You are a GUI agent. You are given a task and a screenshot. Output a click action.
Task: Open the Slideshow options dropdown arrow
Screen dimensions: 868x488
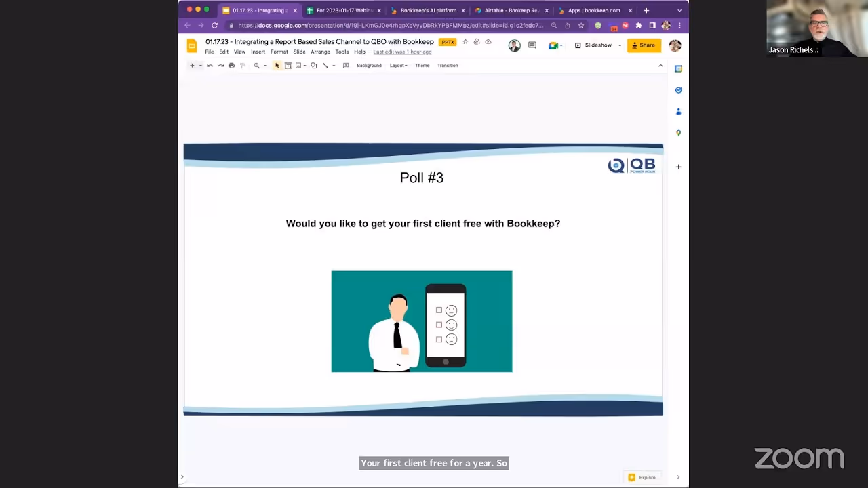pos(620,45)
